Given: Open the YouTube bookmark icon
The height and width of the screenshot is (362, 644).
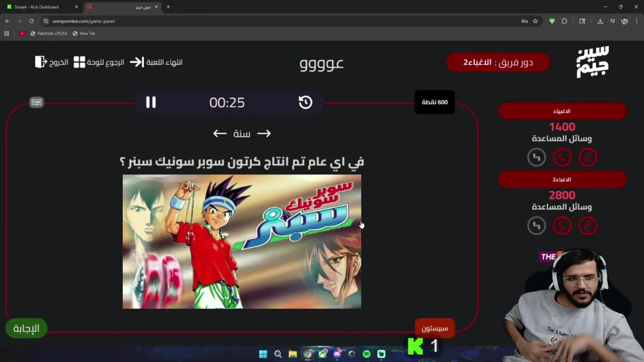Looking at the screenshot, I should [22, 33].
